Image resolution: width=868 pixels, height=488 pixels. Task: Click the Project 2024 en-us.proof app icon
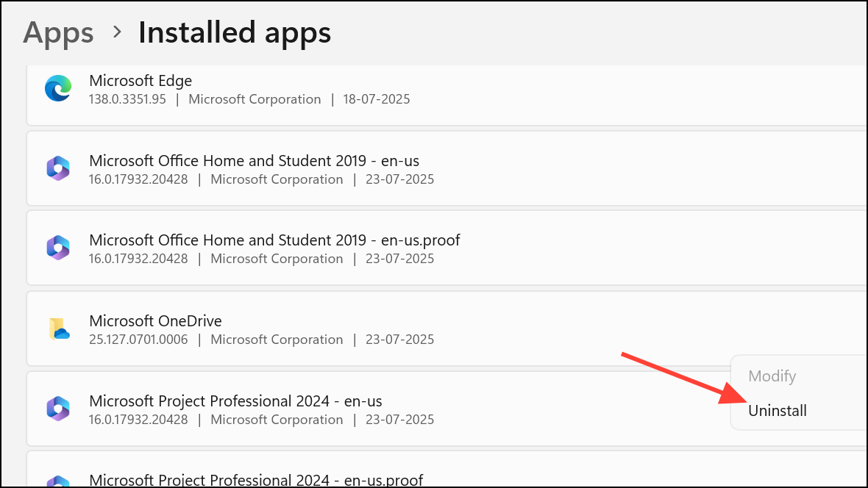click(57, 481)
